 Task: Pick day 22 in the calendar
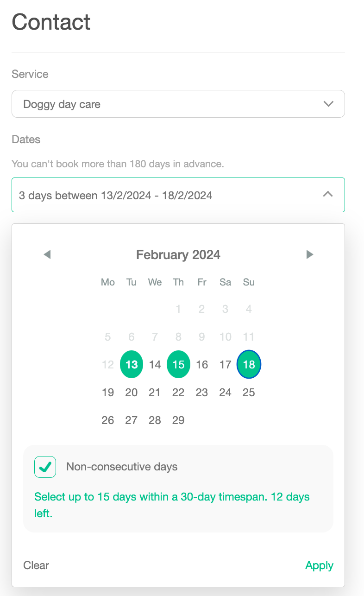pyautogui.click(x=178, y=393)
